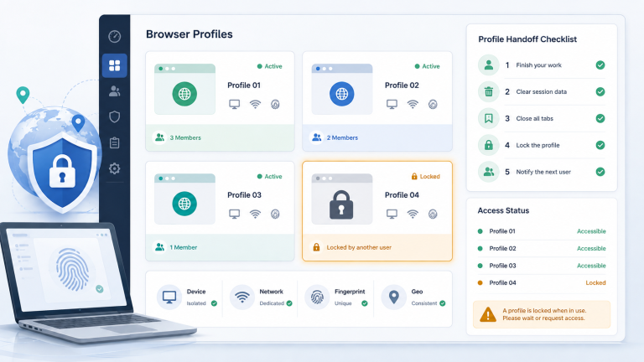Click the Geo location pin icon
Image resolution: width=644 pixels, height=362 pixels.
pos(393,297)
